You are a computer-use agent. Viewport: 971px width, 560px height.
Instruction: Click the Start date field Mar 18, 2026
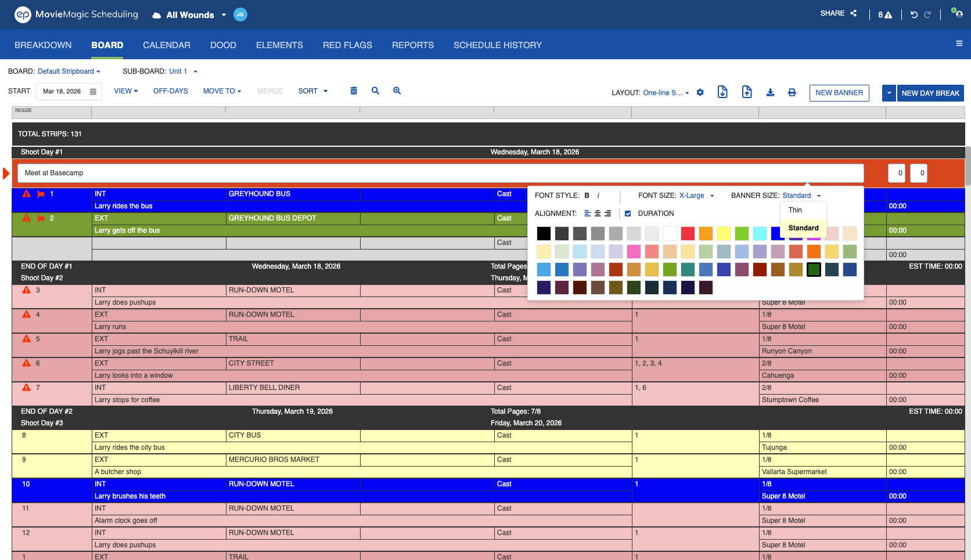(69, 92)
